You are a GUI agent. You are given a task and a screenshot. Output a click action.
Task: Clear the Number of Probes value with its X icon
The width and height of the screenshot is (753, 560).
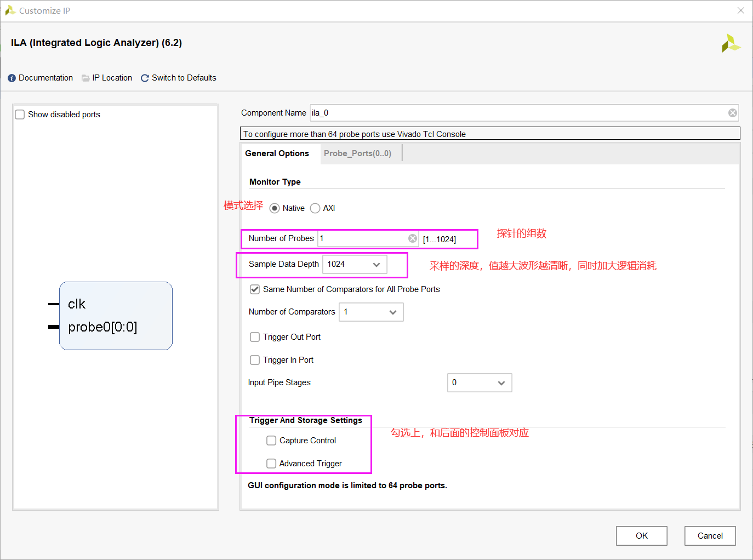coord(413,238)
